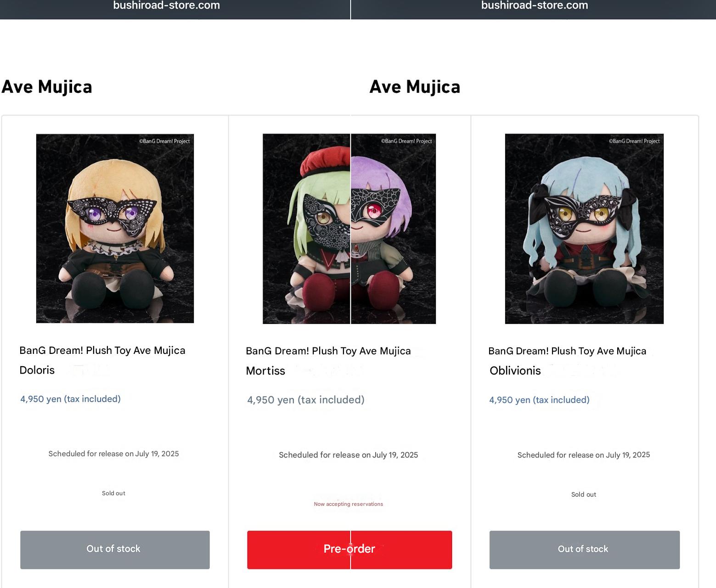Click Now accepting reservations label

348,504
